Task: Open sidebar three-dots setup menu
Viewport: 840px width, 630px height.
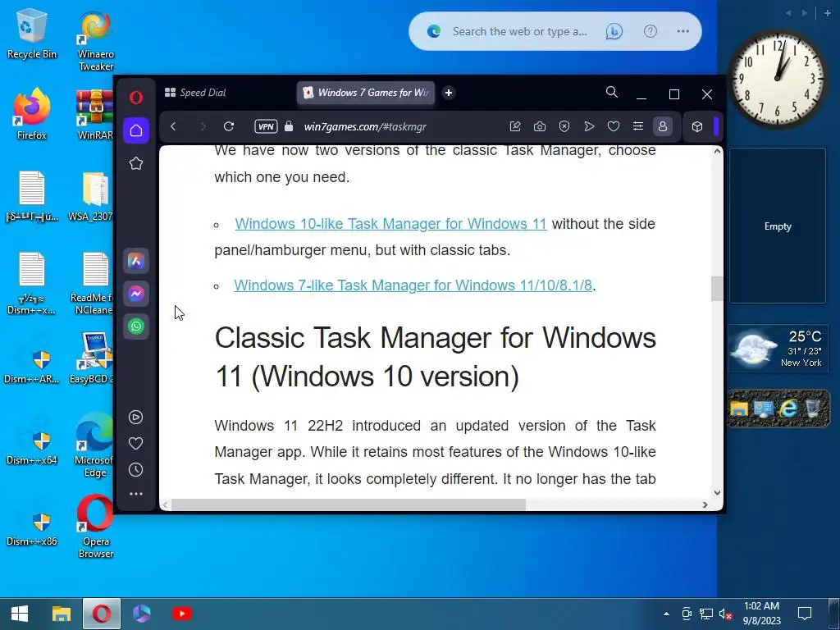Action: click(x=136, y=494)
